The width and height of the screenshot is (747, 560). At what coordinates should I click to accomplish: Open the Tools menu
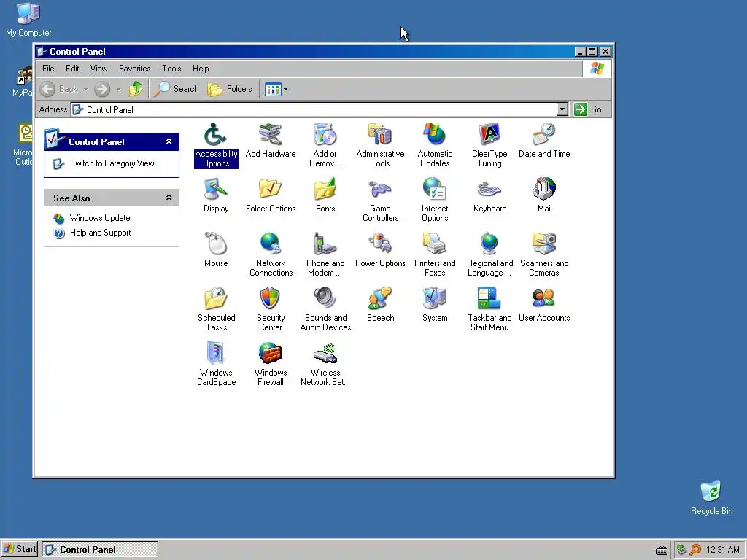171,69
